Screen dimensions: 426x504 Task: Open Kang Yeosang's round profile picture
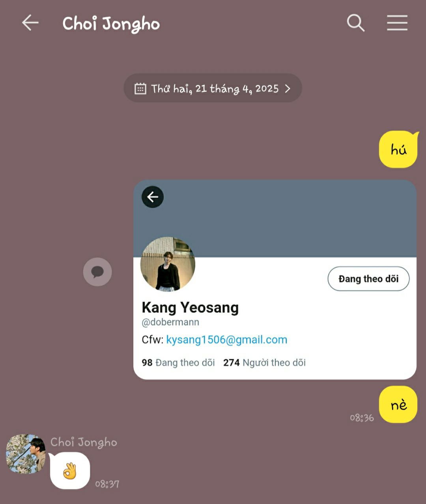(x=168, y=264)
